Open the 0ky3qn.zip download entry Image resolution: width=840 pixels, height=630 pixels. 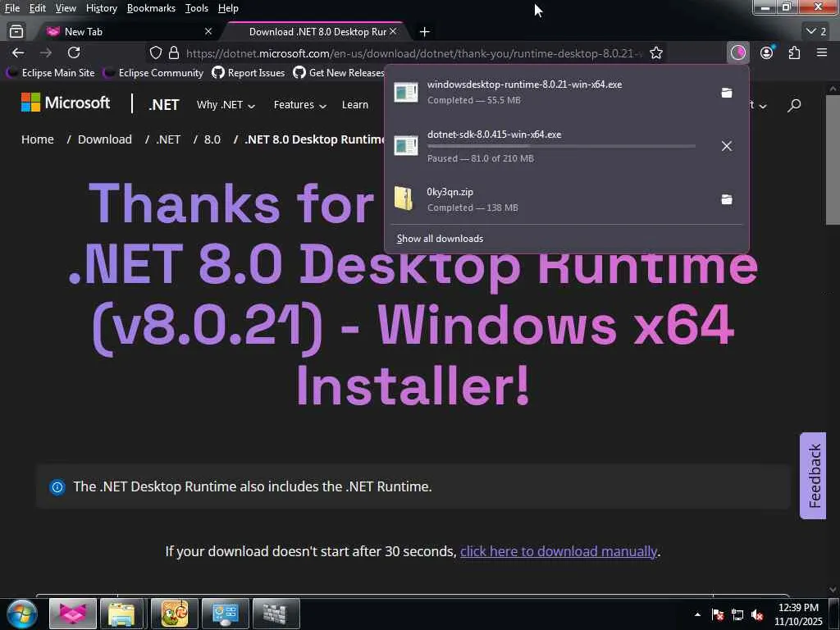(x=550, y=199)
